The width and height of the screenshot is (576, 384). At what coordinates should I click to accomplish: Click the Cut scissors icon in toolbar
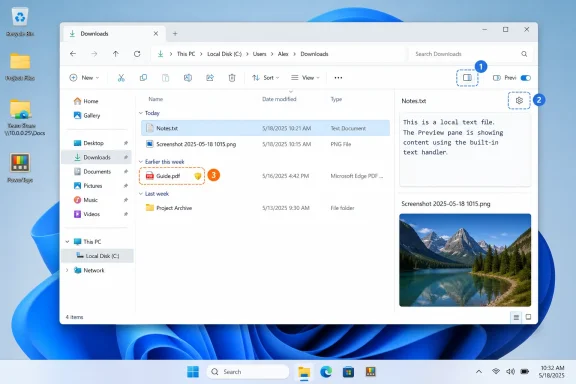click(121, 78)
